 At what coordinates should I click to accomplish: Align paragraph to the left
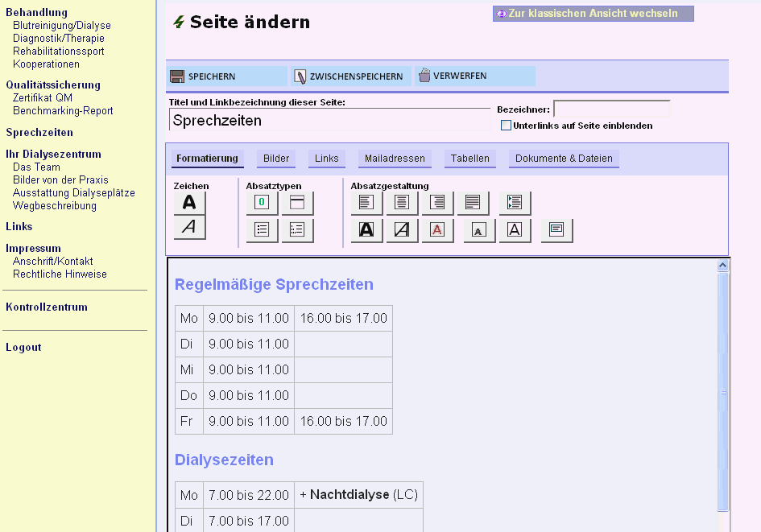[x=366, y=203]
